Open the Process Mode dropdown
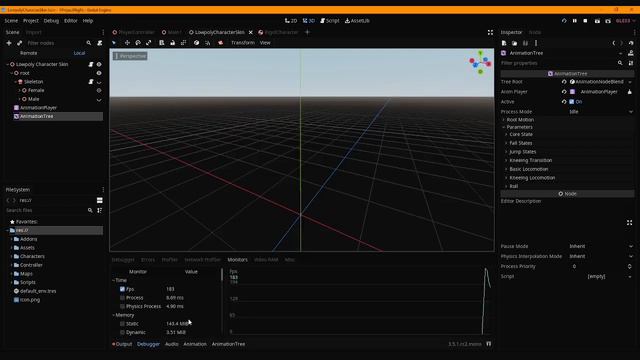Screen dimensions: 640x360 tap(601, 111)
